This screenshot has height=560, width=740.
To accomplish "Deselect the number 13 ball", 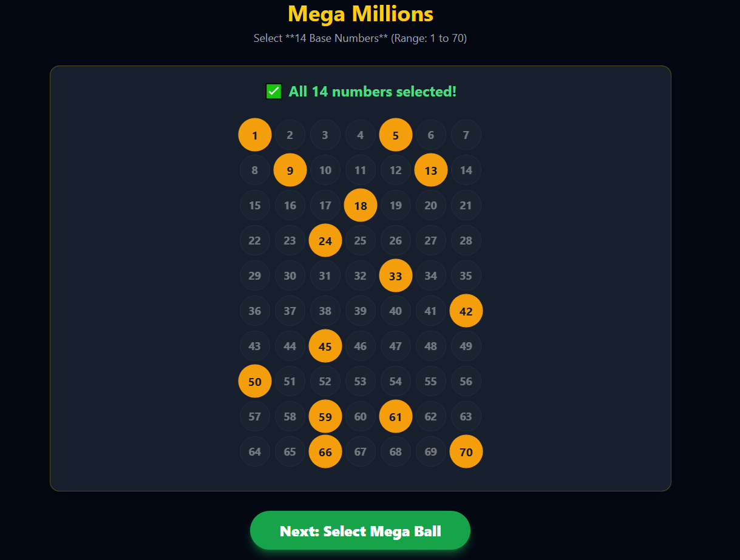I will [430, 170].
